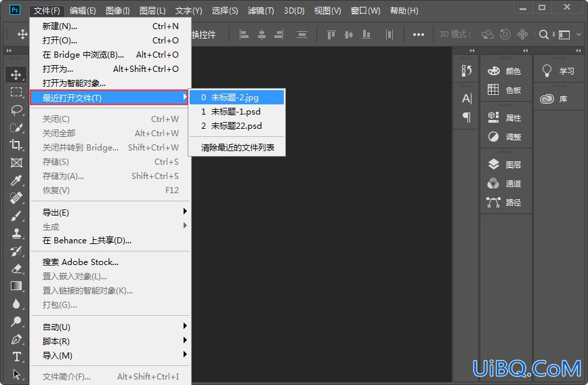Open the Adjustments panel
Screen dimensions: 588x385
pyautogui.click(x=505, y=137)
